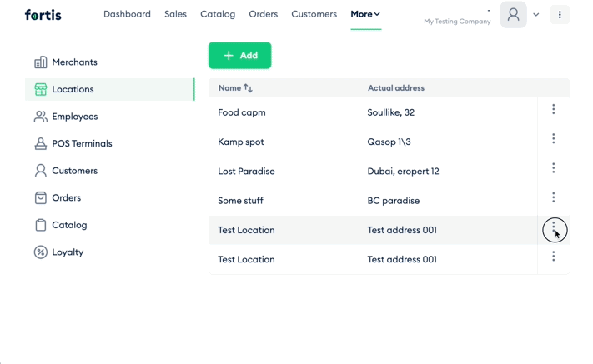The width and height of the screenshot is (593, 364).
Task: Click the green Add button
Action: pyautogui.click(x=239, y=56)
